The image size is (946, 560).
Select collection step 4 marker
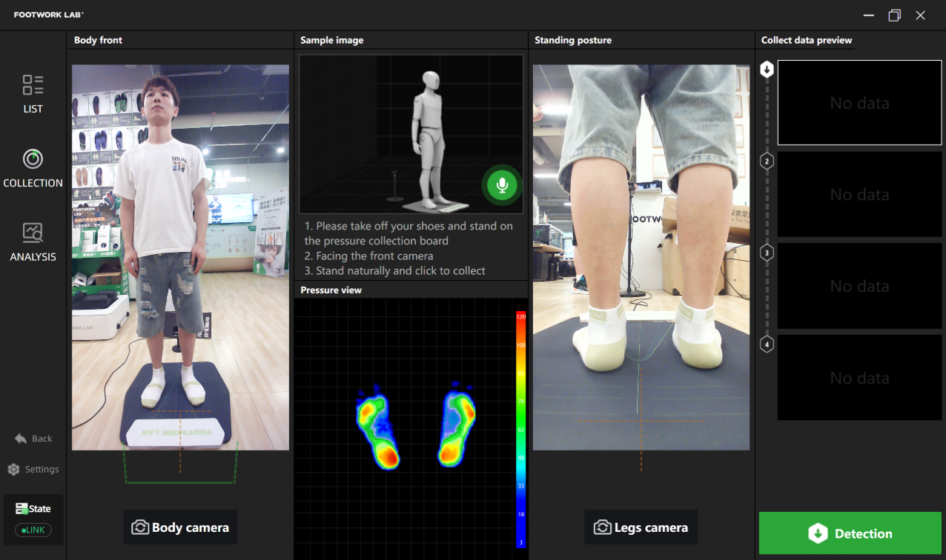[767, 344]
